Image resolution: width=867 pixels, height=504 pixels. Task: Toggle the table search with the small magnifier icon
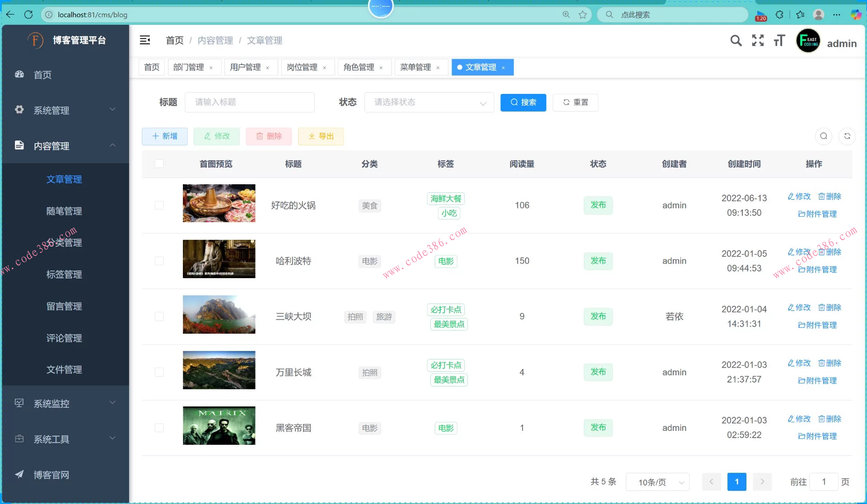click(x=824, y=136)
